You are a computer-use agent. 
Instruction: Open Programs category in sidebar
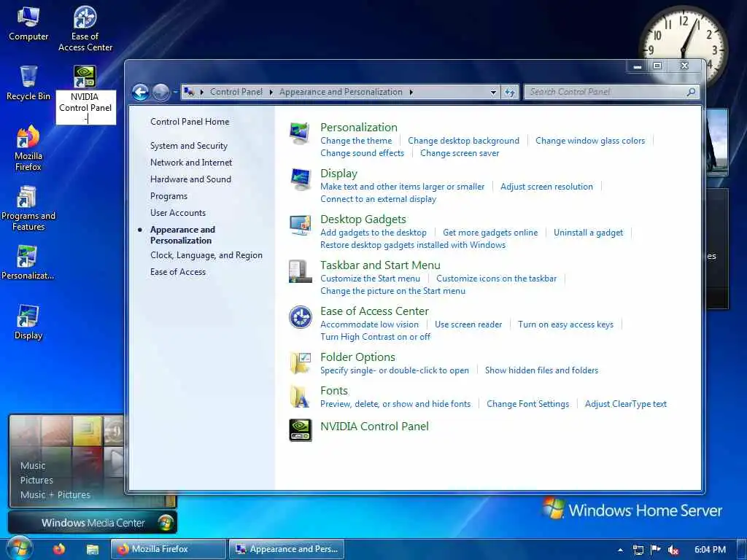click(x=169, y=196)
